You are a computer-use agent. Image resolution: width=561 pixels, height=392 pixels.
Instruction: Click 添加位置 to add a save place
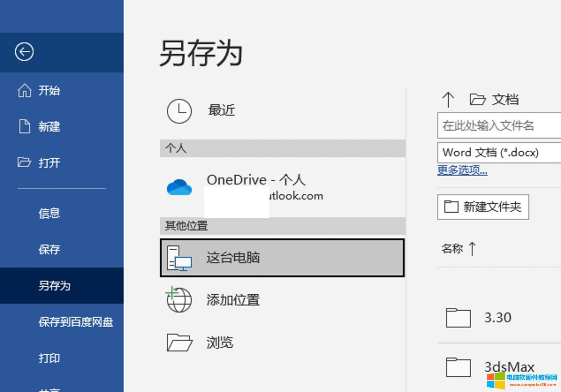[x=232, y=300]
